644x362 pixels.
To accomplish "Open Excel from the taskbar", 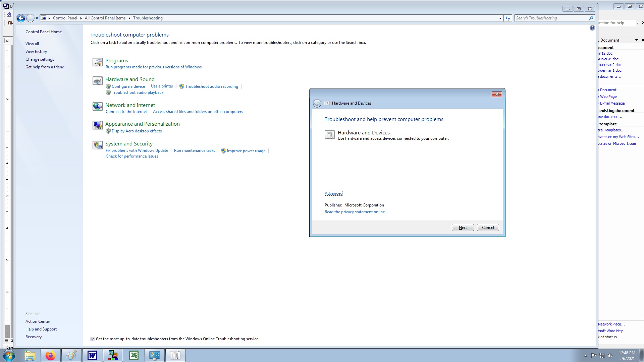I will pyautogui.click(x=134, y=355).
